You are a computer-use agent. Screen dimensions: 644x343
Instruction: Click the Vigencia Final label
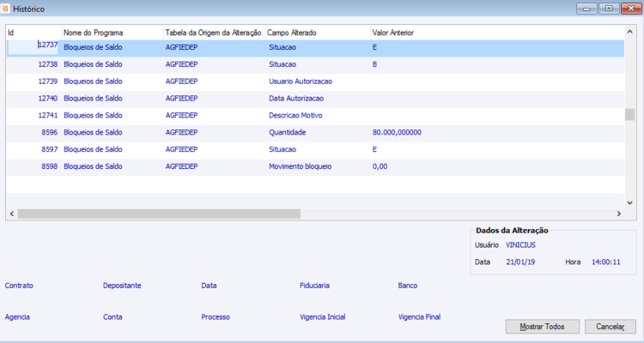coord(419,316)
